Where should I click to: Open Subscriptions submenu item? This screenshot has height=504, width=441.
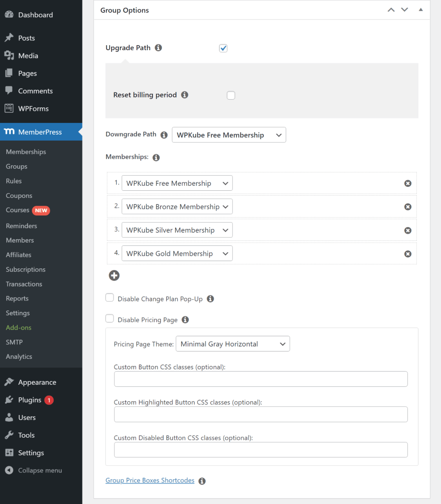pos(25,269)
